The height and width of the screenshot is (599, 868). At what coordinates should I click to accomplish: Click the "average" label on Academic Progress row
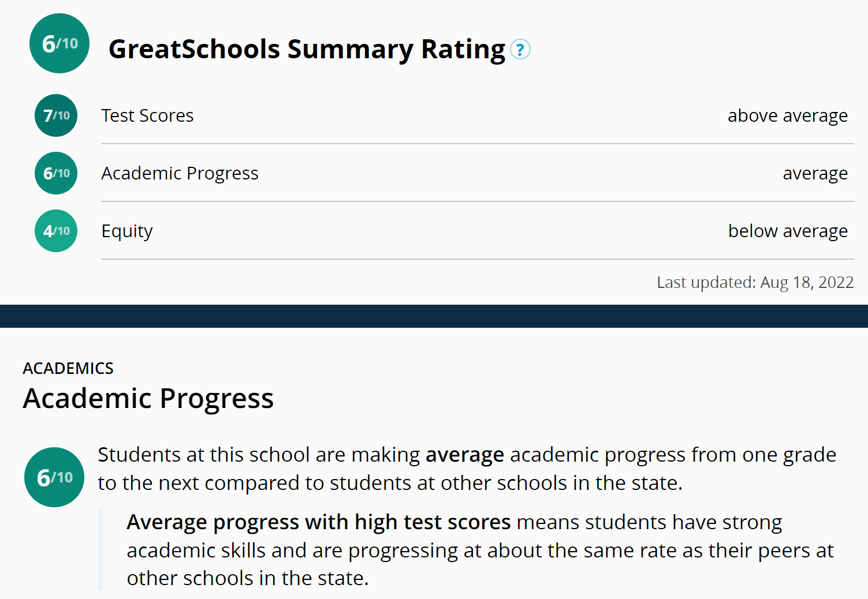815,173
